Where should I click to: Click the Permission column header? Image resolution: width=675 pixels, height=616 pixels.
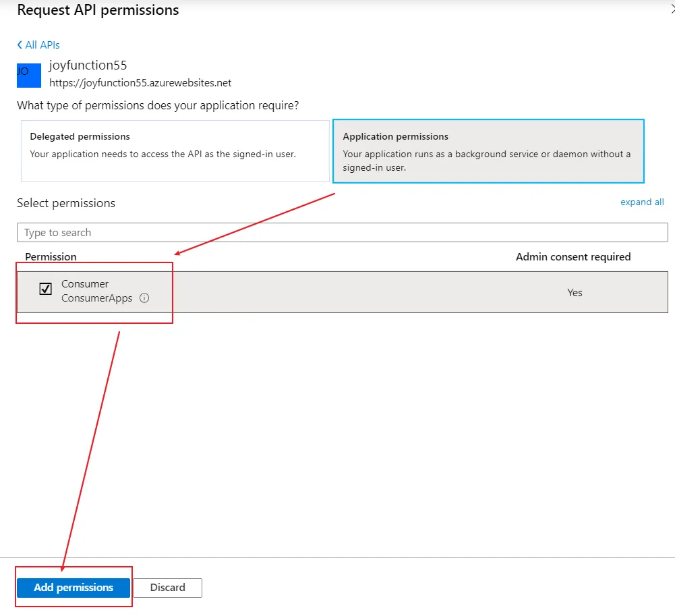click(x=51, y=257)
